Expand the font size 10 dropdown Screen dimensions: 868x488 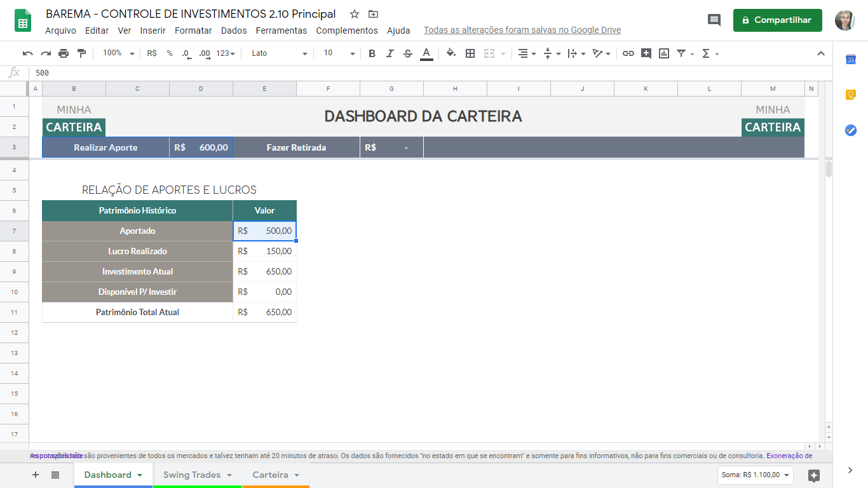pos(338,53)
